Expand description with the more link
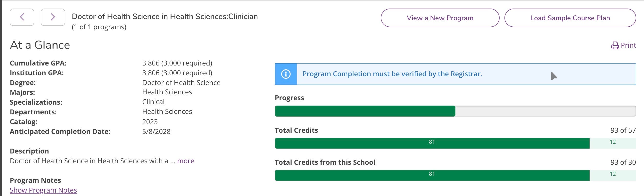Screen dimensions: 644x196 [186, 161]
